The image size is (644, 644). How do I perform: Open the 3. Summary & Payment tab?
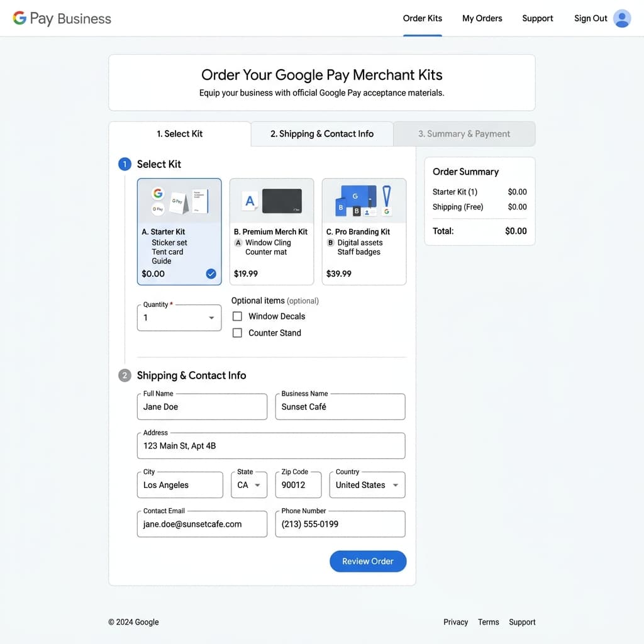(464, 134)
